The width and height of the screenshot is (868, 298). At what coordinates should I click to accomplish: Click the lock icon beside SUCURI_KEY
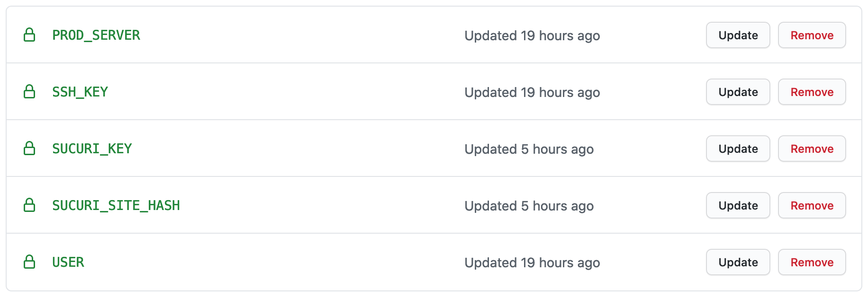(29, 149)
